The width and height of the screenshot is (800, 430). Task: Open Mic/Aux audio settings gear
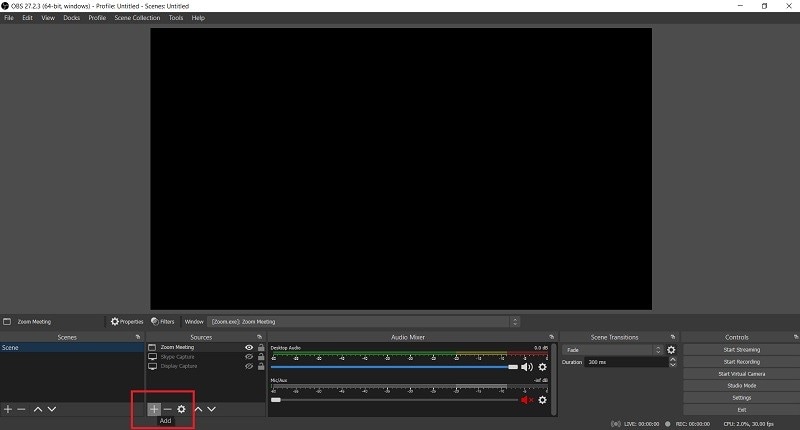click(542, 400)
